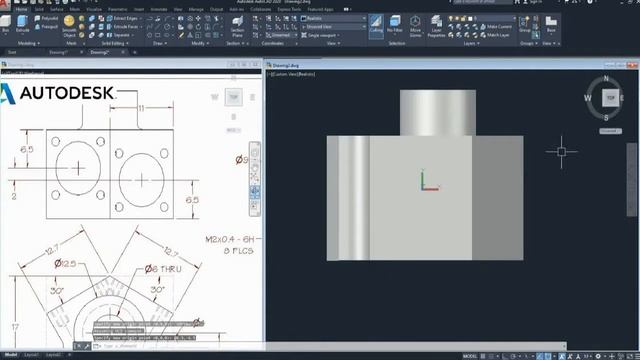Select the Group tool

point(524,24)
